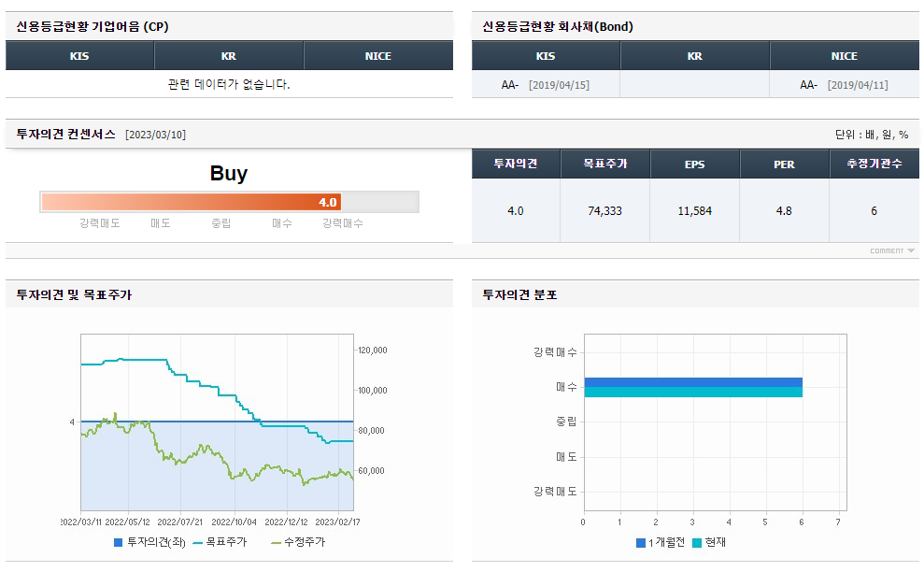Image resolution: width=924 pixels, height=572 pixels.
Task: Click the blue 1개월전 bar in 매수 row
Action: tap(693, 382)
